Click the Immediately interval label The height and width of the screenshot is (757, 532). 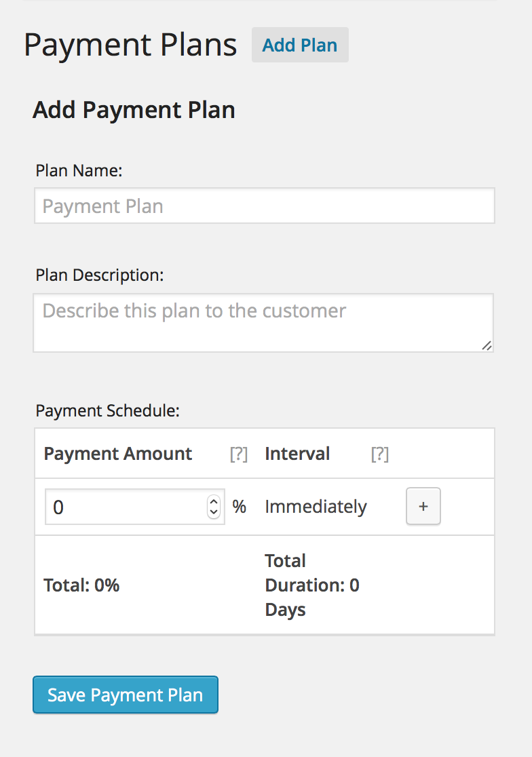[x=316, y=507]
